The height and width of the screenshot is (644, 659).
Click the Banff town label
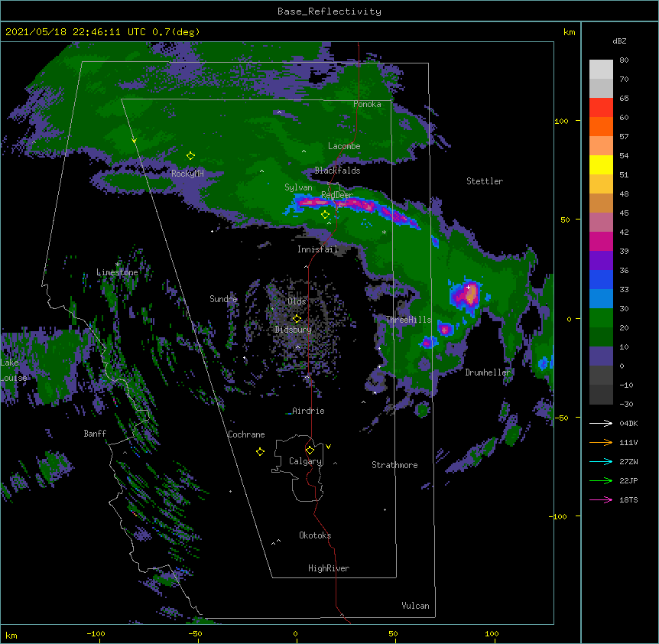pyautogui.click(x=95, y=434)
